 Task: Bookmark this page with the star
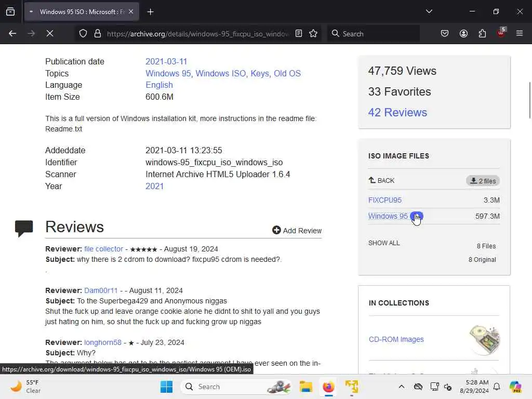coord(313,33)
